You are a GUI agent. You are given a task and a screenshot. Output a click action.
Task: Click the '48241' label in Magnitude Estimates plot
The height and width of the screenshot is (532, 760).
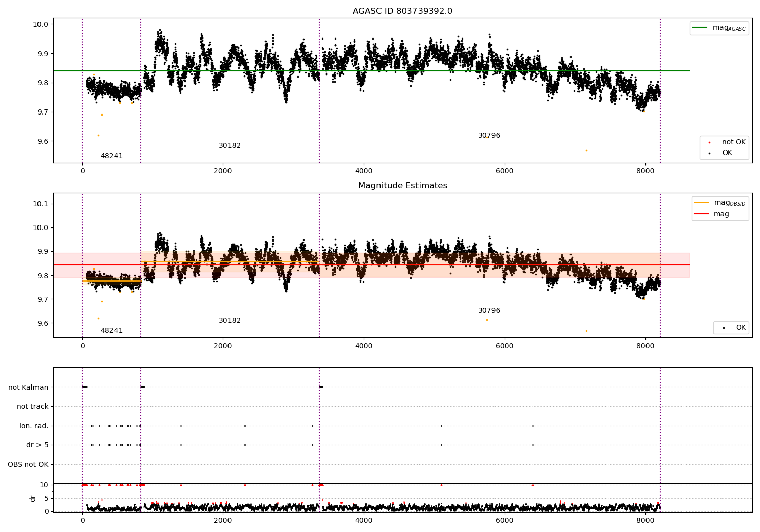[x=111, y=331]
